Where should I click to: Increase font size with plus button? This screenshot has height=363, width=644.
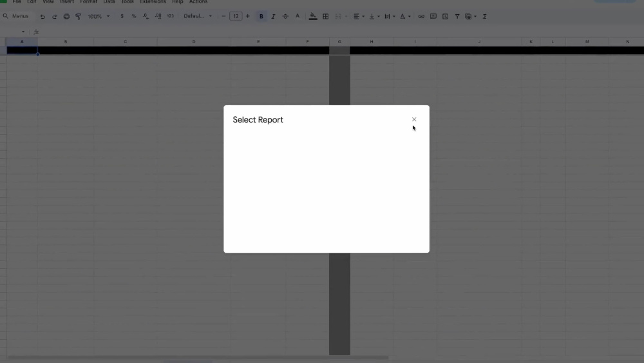[x=248, y=17]
